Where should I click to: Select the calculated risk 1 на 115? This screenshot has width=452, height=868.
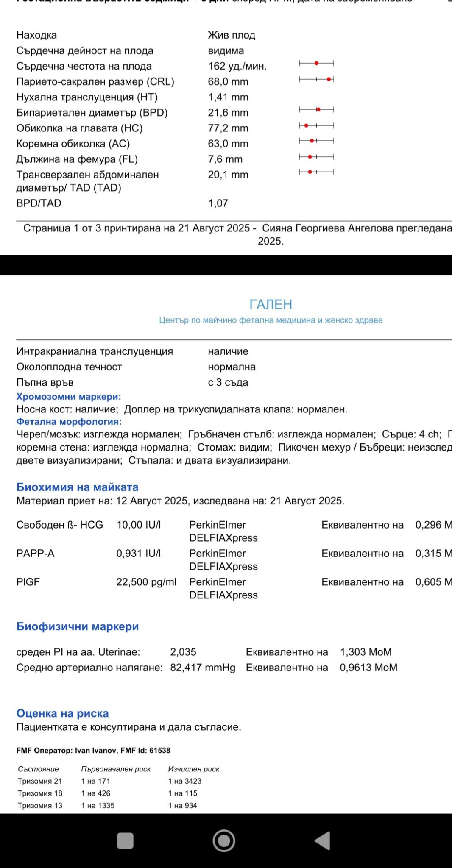pos(183,793)
